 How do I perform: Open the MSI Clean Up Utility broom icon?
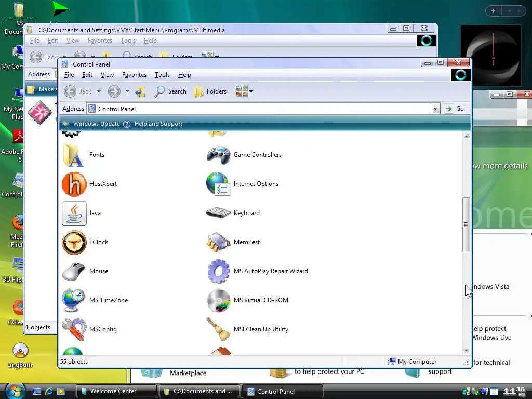tap(219, 329)
